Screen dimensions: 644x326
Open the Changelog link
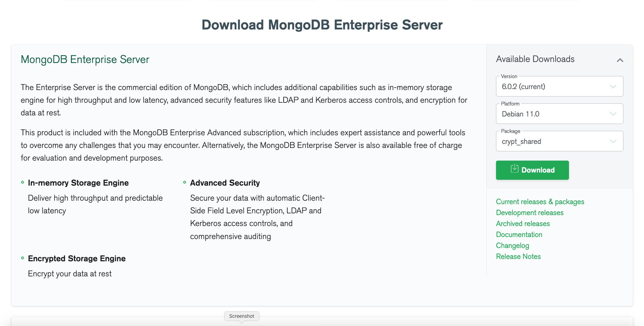[512, 246]
